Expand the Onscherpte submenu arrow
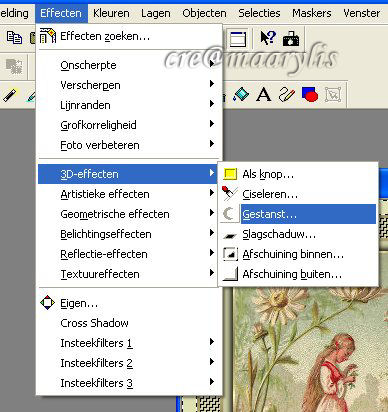This screenshot has width=388, height=412. [x=212, y=64]
